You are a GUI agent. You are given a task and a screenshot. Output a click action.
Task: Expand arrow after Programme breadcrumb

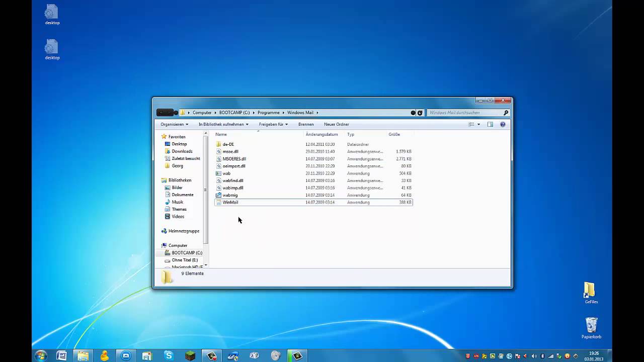point(283,113)
